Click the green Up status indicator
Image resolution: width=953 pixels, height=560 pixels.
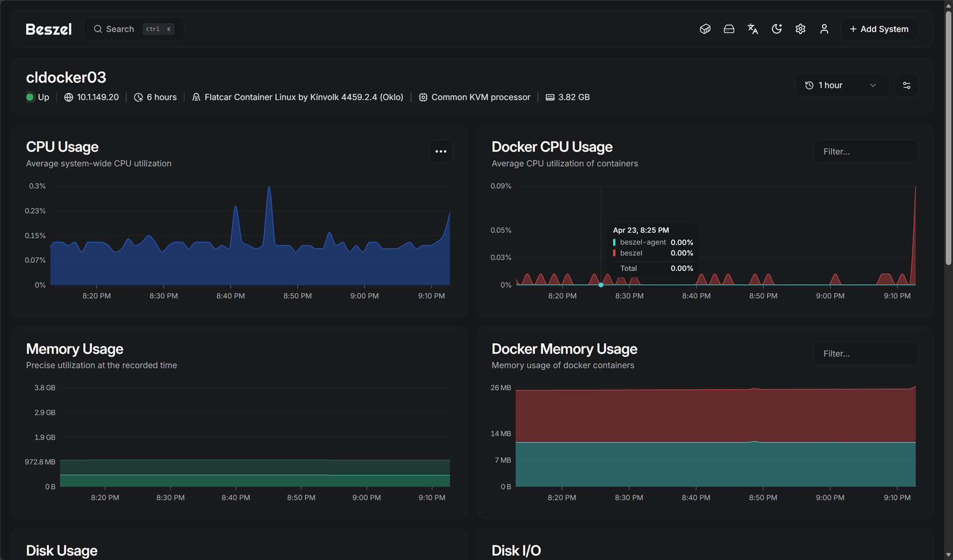pyautogui.click(x=30, y=97)
